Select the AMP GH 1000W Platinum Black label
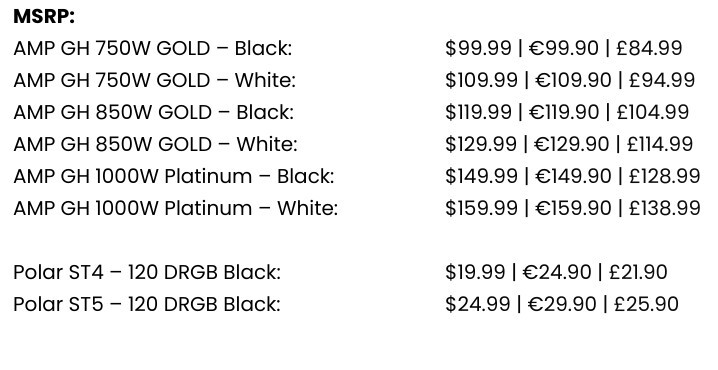Screen dimensions: 718x370 click(x=174, y=176)
